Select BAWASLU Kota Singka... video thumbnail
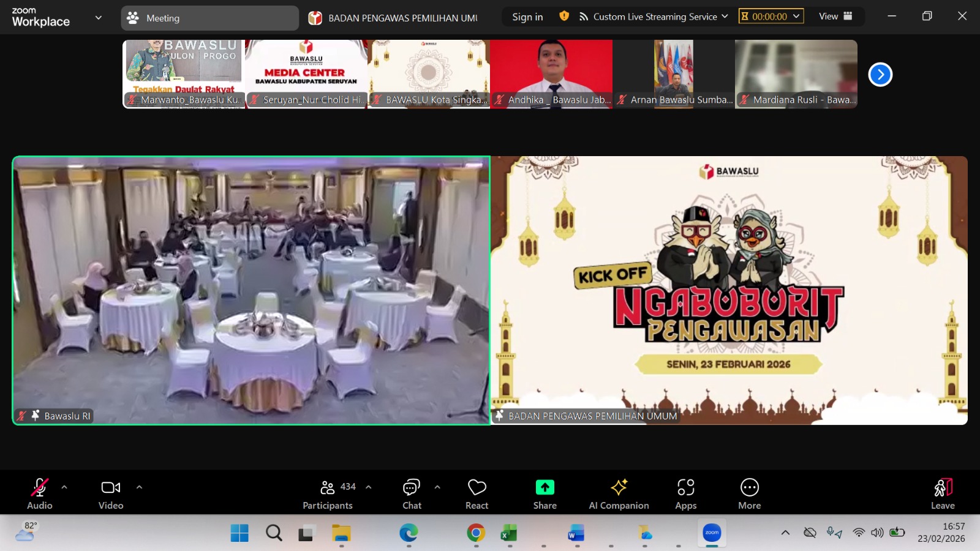This screenshot has height=551, width=980. [429, 74]
